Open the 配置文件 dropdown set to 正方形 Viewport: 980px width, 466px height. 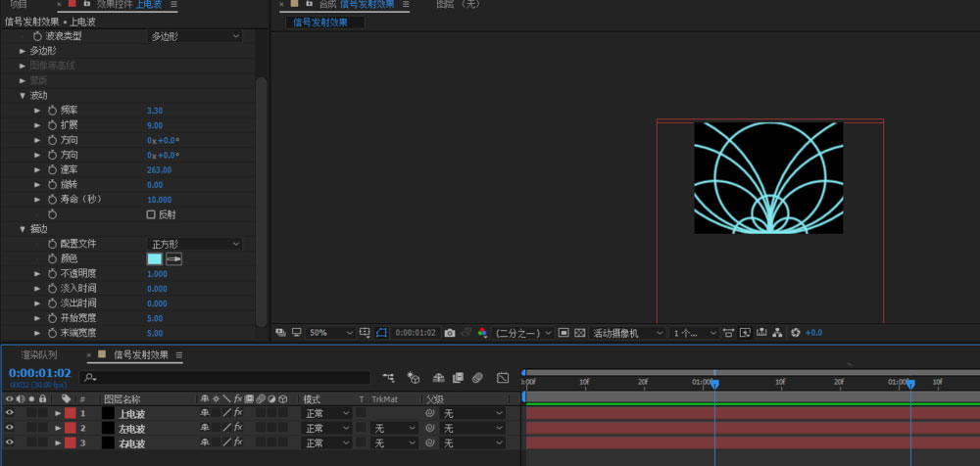[x=194, y=244]
